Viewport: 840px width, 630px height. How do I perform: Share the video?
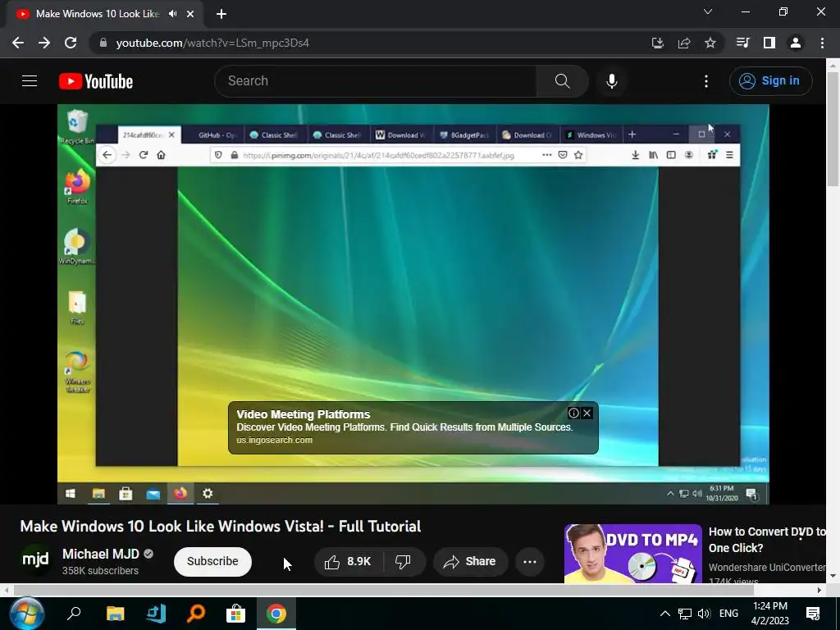point(470,561)
